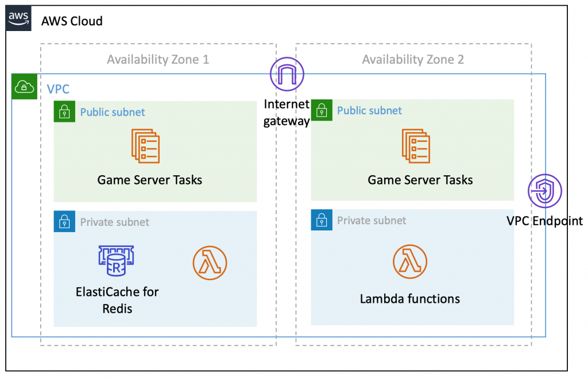Open the VPC Endpoint icon

click(x=544, y=191)
